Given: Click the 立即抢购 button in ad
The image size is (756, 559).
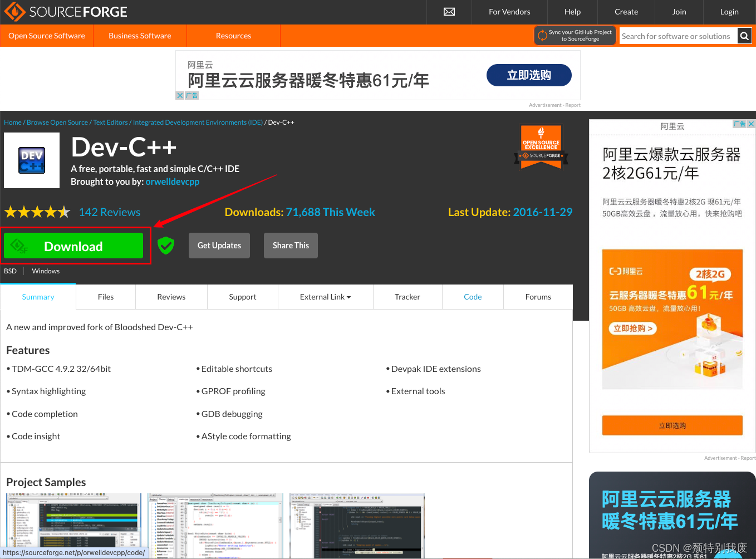Looking at the screenshot, I should [633, 328].
